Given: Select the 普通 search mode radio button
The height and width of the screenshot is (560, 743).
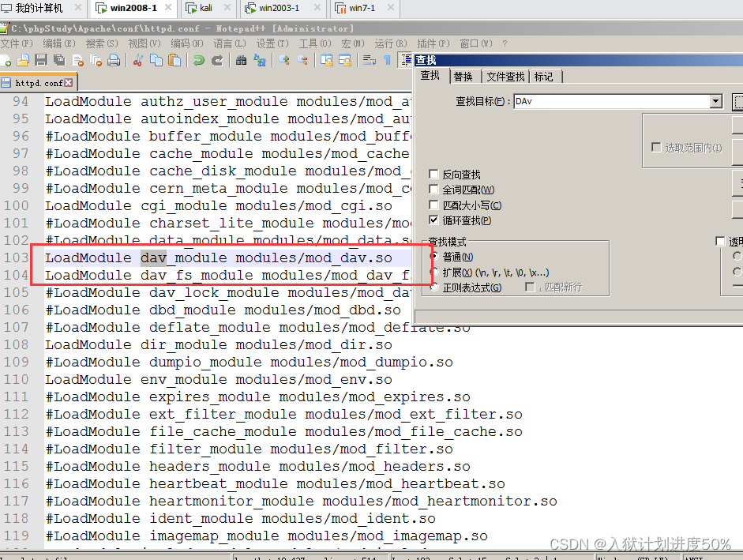Looking at the screenshot, I should (x=433, y=257).
